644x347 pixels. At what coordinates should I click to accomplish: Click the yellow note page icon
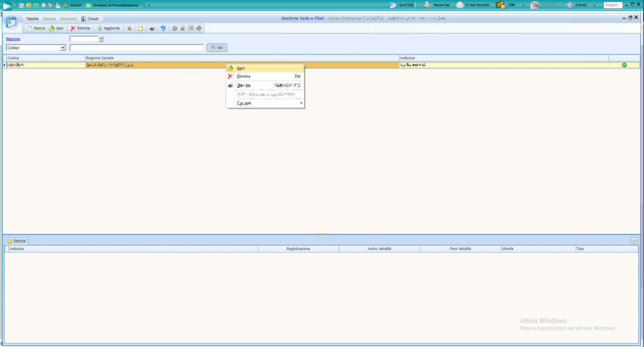pyautogui.click(x=141, y=28)
